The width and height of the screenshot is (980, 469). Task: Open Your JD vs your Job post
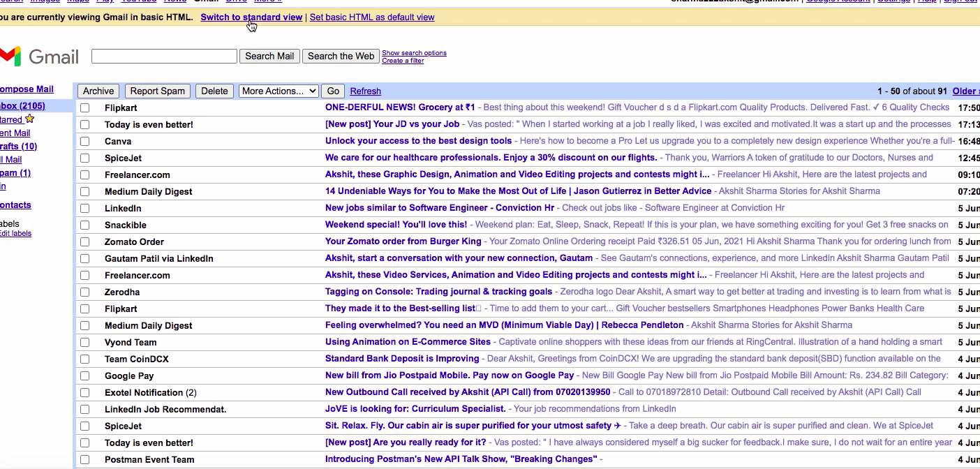point(392,124)
